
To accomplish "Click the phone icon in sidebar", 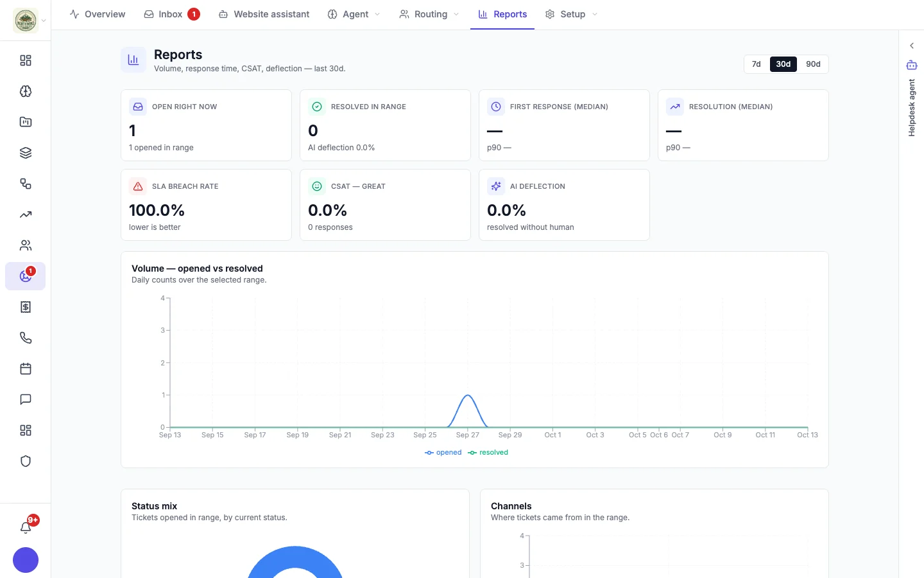I will point(26,338).
